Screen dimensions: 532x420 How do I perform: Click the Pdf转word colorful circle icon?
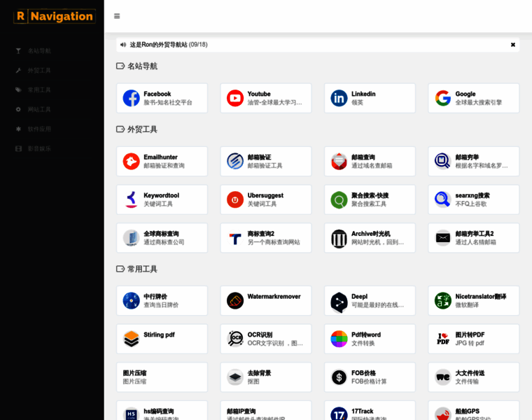[339, 339]
